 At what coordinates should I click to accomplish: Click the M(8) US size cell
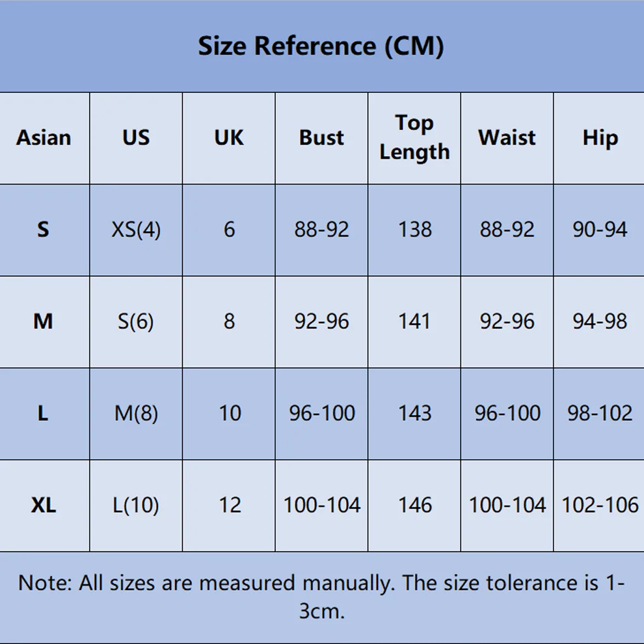tap(136, 413)
